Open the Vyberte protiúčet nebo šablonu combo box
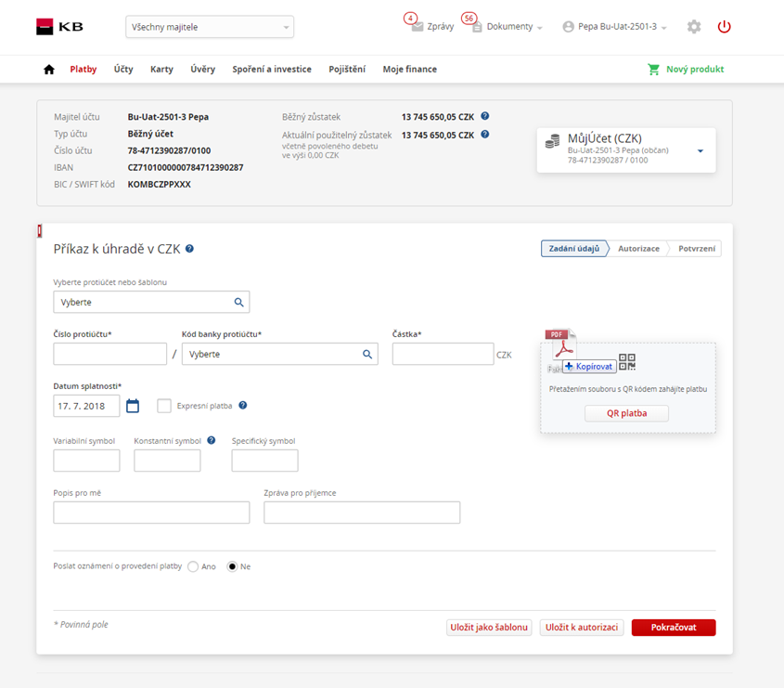This screenshot has height=688, width=784. (x=151, y=303)
